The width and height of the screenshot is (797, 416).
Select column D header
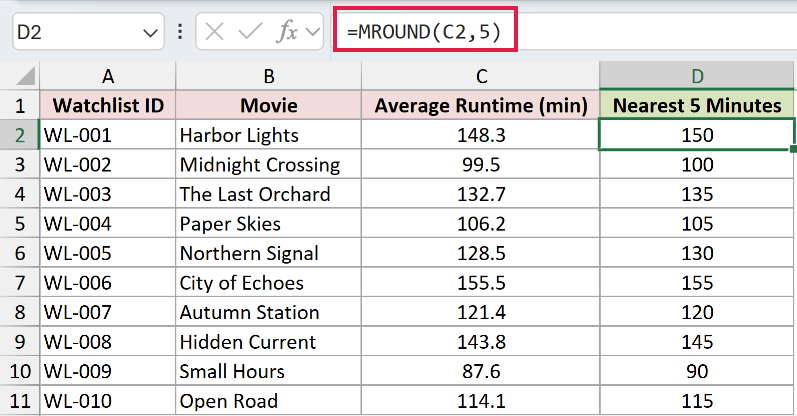697,76
